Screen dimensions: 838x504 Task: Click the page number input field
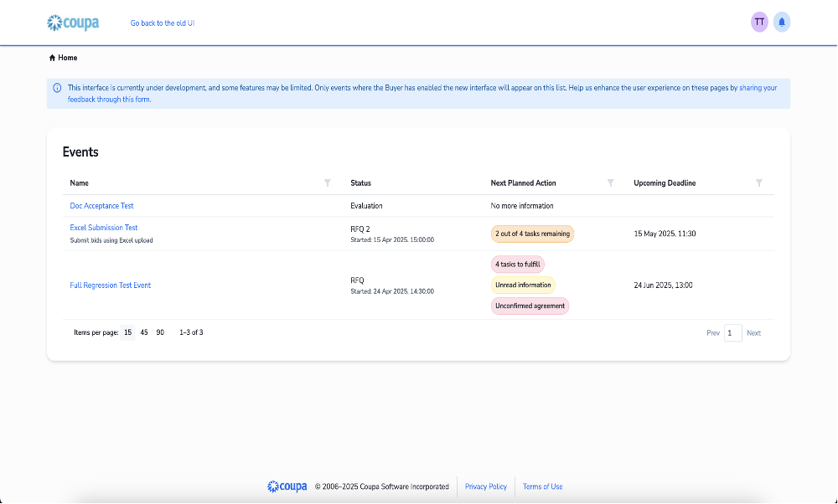[732, 332]
